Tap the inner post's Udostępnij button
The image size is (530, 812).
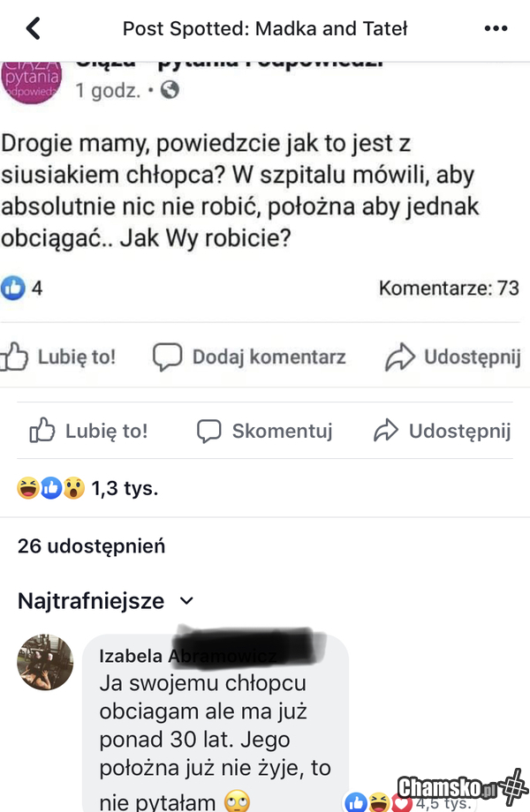point(453,357)
